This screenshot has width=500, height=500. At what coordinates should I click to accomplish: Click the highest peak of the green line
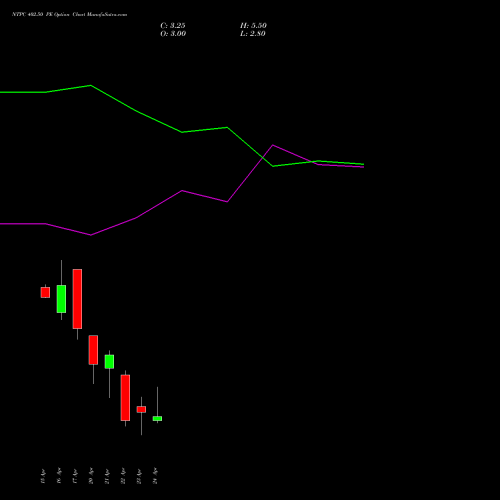pos(91,85)
